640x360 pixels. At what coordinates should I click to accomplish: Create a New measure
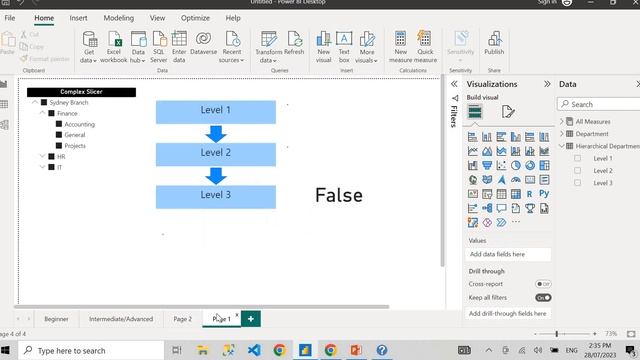pyautogui.click(x=400, y=47)
